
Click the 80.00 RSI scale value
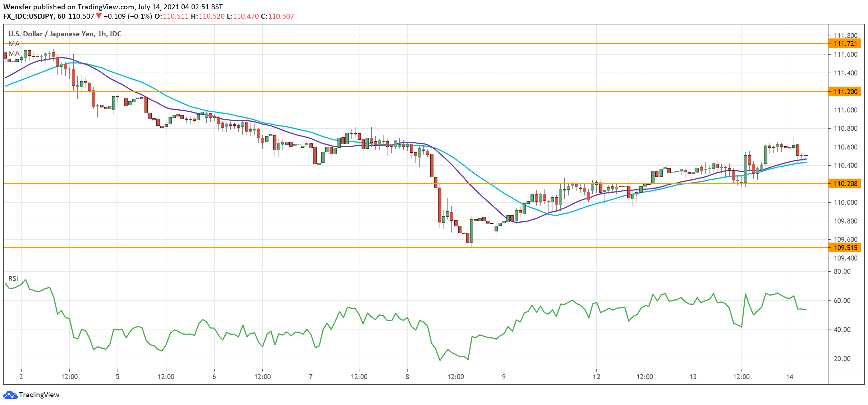(x=842, y=272)
